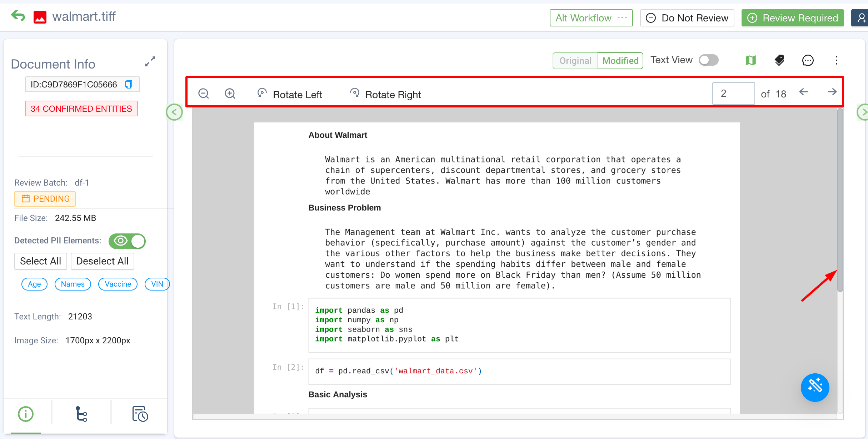This screenshot has width=868, height=439.
Task: Open the map view icon
Action: point(751,60)
